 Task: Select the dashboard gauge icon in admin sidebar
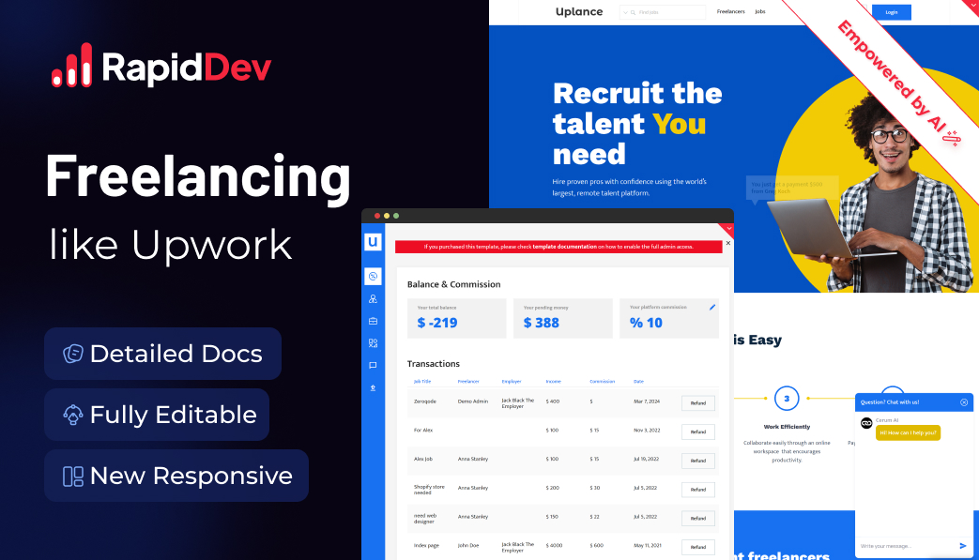pos(373,276)
